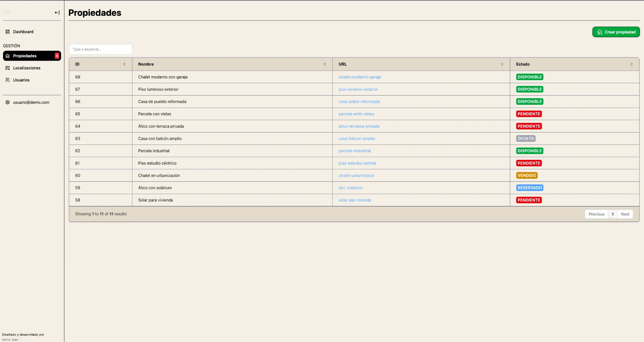Collapse the sidebar using the arrow icon
This screenshot has height=342, width=644.
point(57,12)
